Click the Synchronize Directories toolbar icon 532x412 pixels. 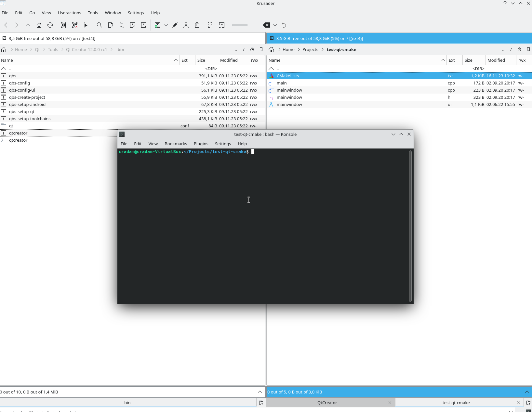click(x=122, y=25)
